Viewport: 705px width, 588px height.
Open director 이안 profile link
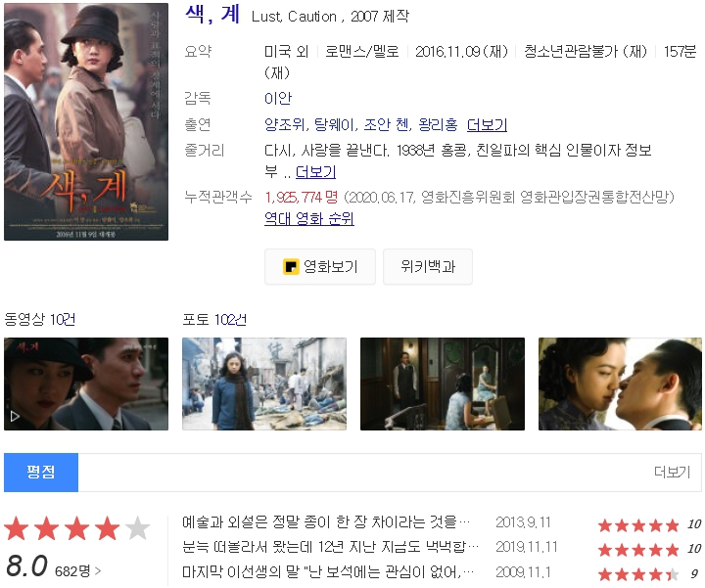(278, 98)
